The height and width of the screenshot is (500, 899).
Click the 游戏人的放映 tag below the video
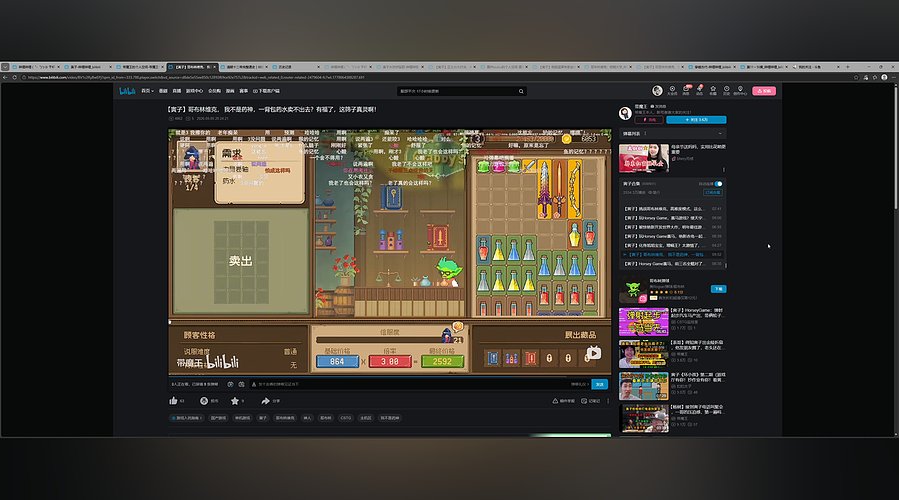point(187,418)
